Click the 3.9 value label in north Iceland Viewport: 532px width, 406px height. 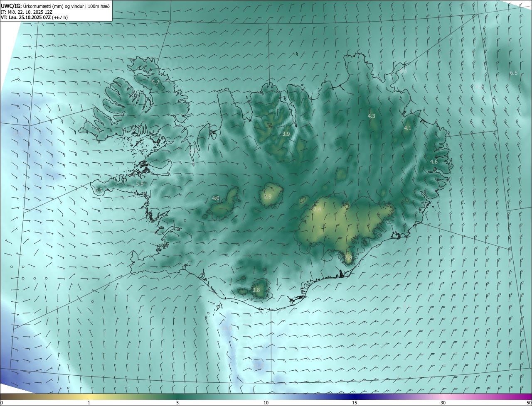[x=286, y=134]
